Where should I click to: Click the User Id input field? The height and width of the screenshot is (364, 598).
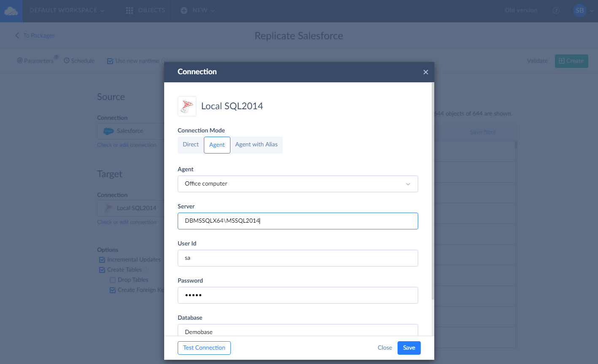pos(298,258)
